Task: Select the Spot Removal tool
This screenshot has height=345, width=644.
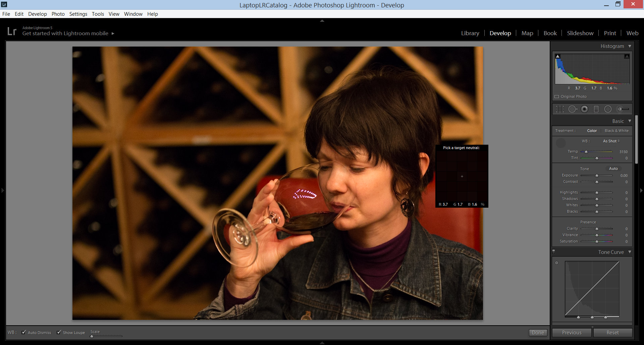Action: (x=573, y=109)
